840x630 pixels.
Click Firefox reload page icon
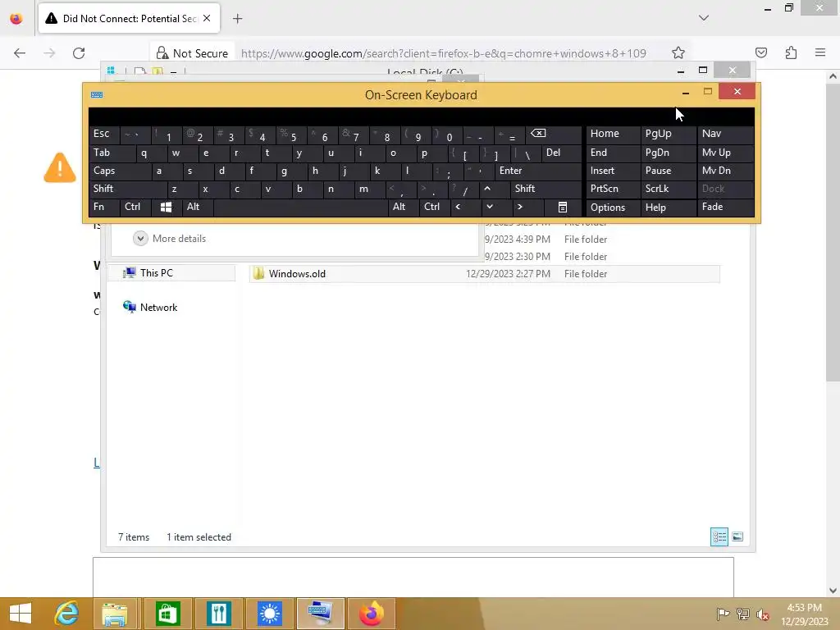(79, 53)
